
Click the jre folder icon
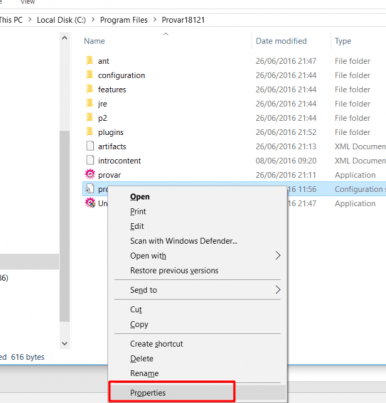90,103
